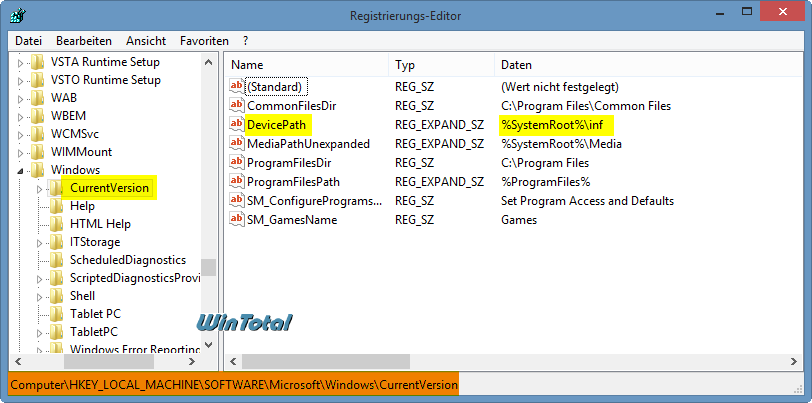
Task: Click the tree pane vertical scrollbar thumb
Action: [208, 267]
